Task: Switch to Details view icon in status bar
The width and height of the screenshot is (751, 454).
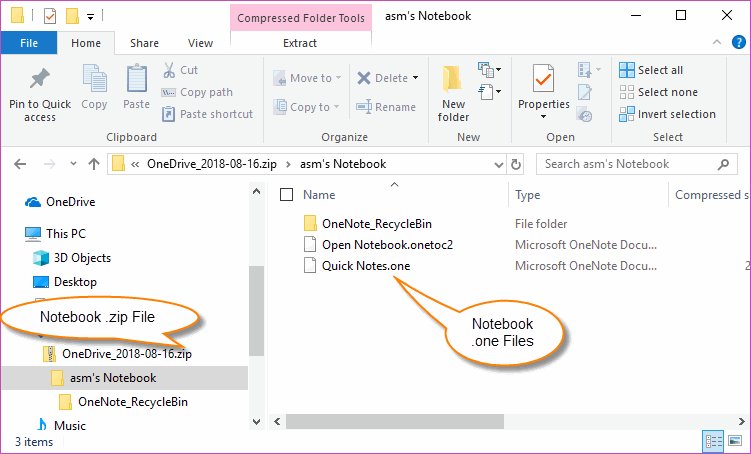Action: tap(714, 441)
